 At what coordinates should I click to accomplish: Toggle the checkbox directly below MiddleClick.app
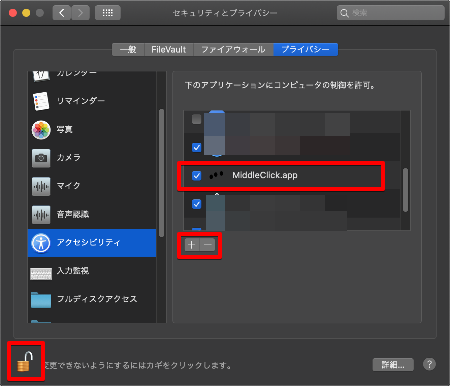[x=197, y=204]
